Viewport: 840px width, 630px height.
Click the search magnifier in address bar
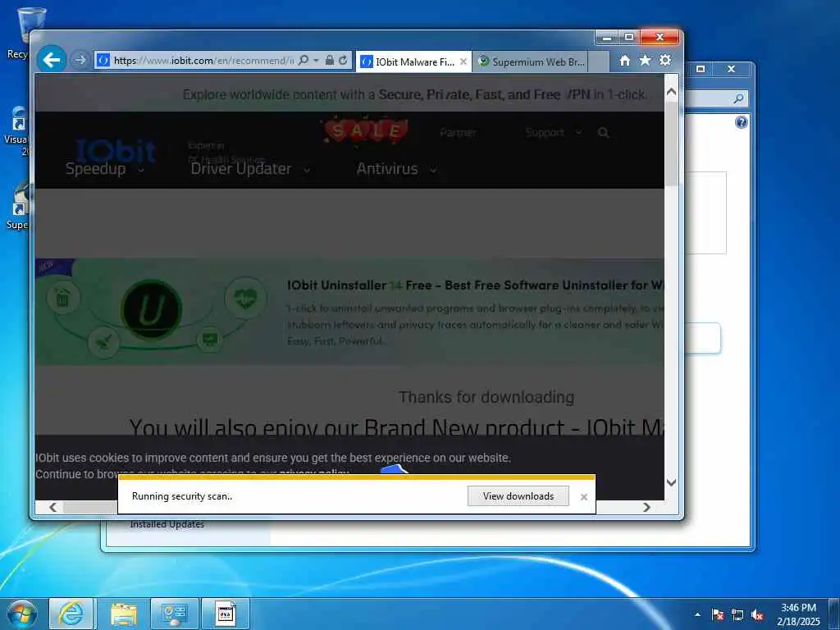point(304,60)
